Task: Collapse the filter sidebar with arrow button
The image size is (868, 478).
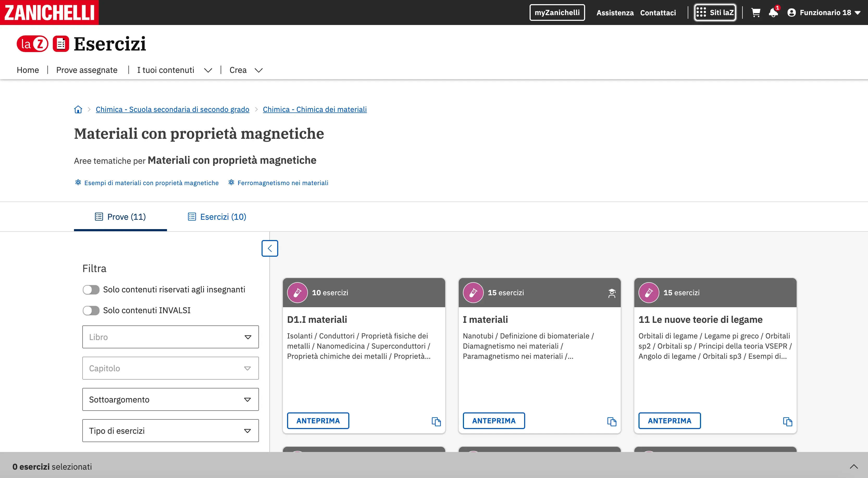Action: (270, 248)
